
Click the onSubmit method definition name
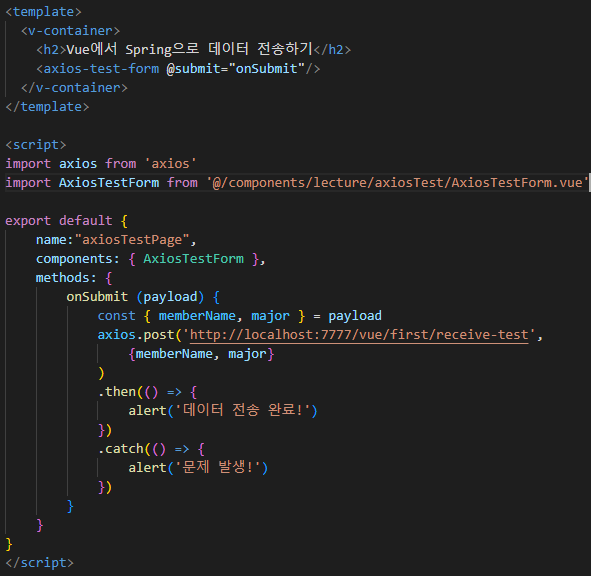click(x=97, y=297)
